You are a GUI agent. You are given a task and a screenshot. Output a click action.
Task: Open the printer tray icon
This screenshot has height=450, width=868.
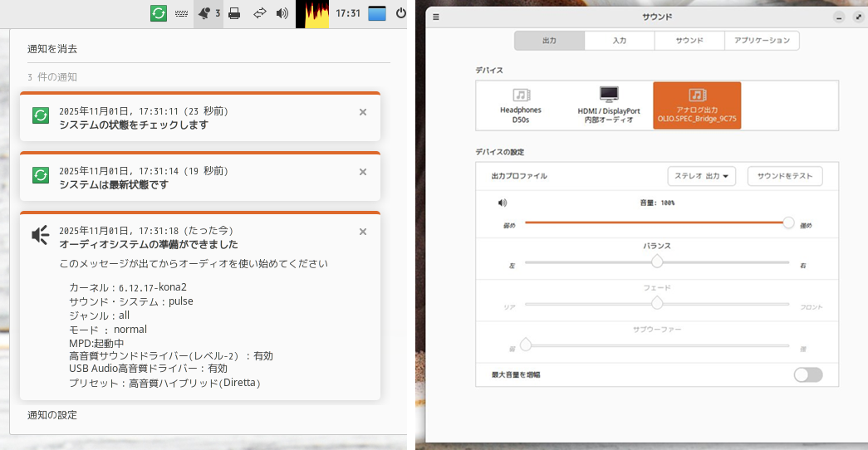(234, 13)
